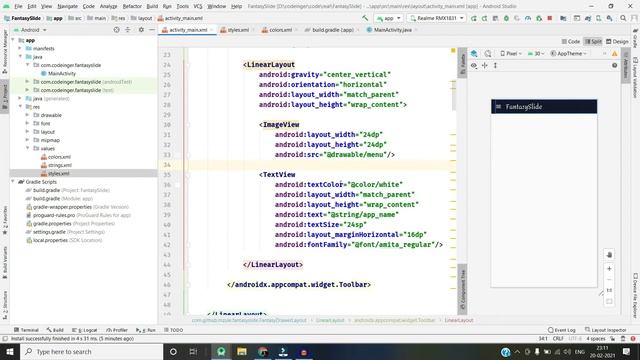Image resolution: width=640 pixels, height=360 pixels.
Task: Click the help question mark in preview
Action: (x=615, y=65)
